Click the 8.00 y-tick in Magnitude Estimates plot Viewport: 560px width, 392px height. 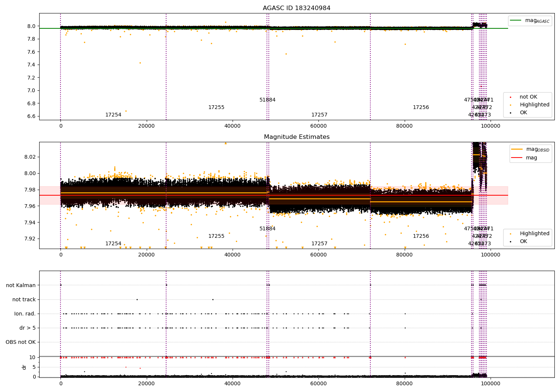30,173
